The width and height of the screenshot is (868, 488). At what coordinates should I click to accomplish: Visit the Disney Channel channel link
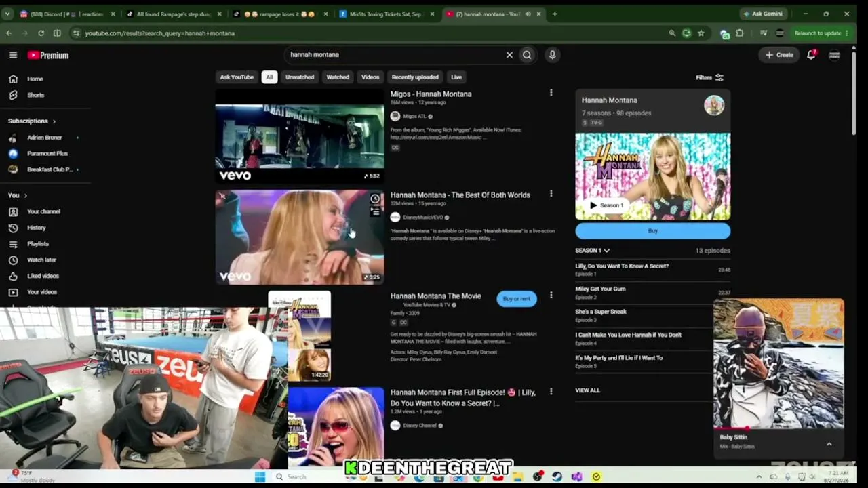pyautogui.click(x=420, y=426)
